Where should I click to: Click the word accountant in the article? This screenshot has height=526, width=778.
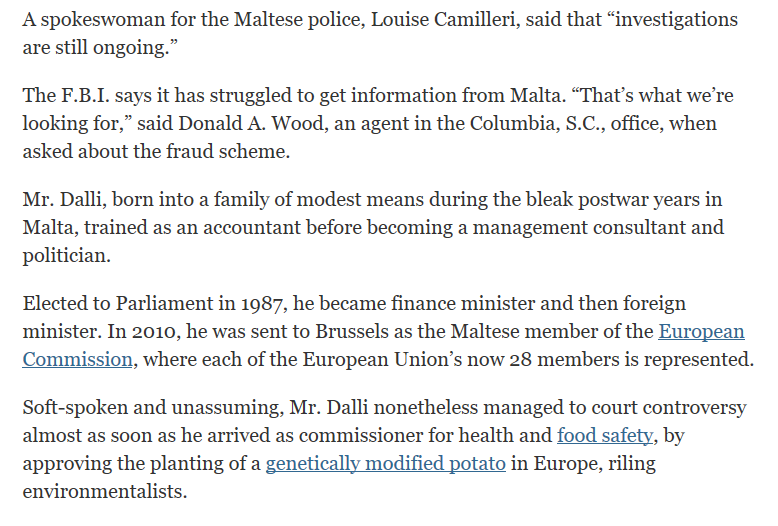(x=252, y=228)
